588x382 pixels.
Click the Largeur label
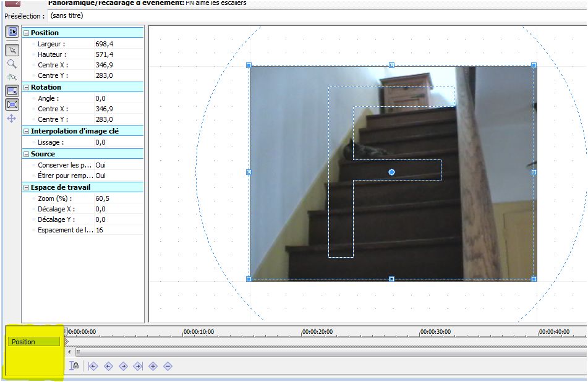[51, 44]
